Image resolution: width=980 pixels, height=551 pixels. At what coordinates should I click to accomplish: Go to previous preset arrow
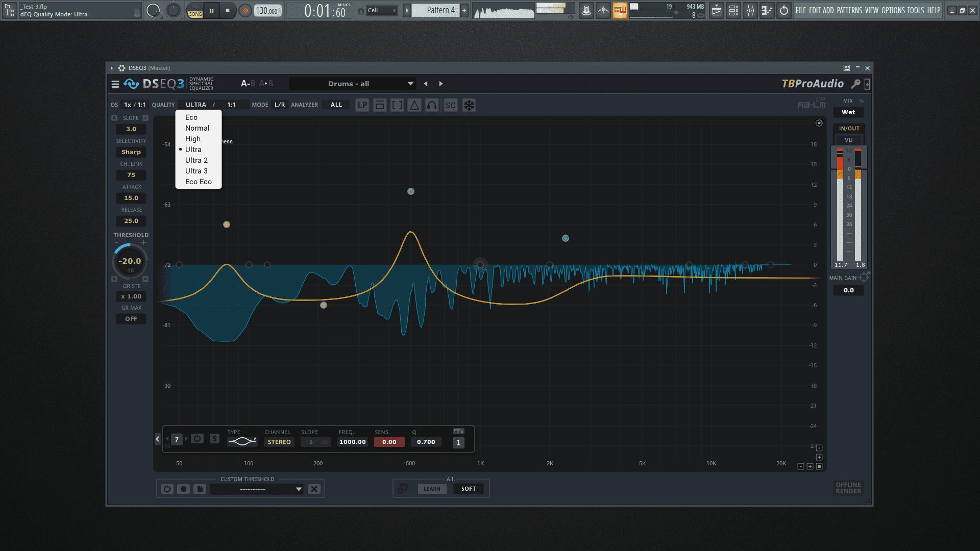426,84
